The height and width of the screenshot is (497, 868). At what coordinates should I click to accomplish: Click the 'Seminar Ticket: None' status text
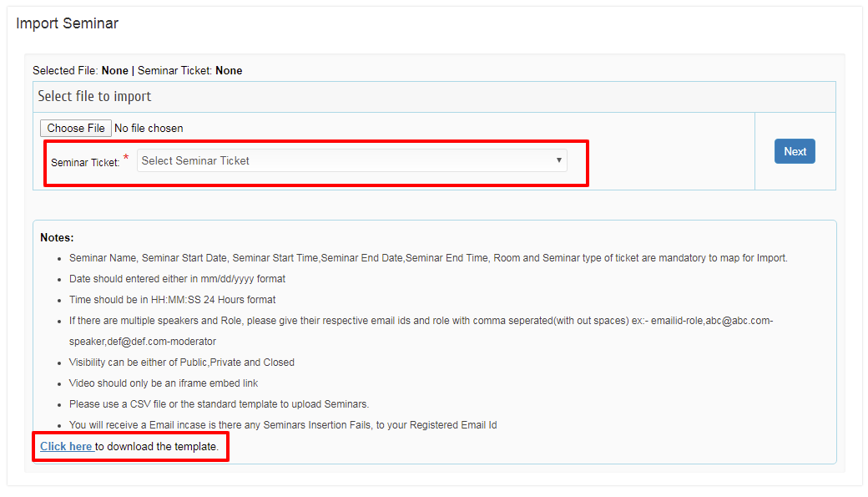(190, 71)
